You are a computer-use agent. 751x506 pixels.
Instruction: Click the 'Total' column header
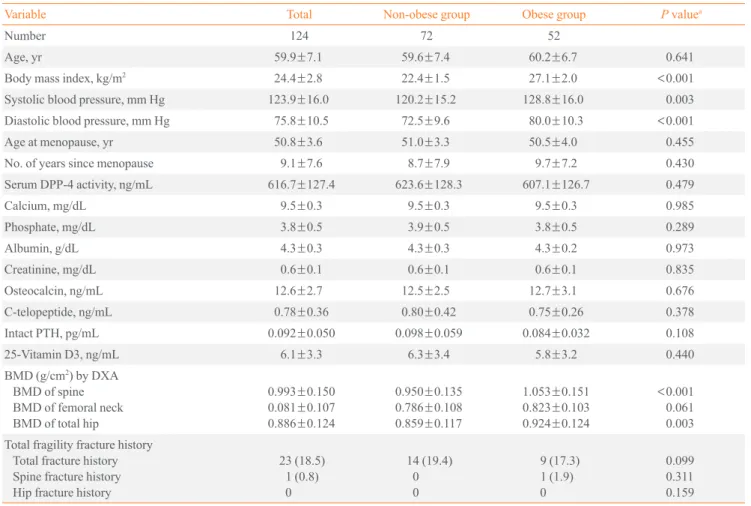click(299, 14)
